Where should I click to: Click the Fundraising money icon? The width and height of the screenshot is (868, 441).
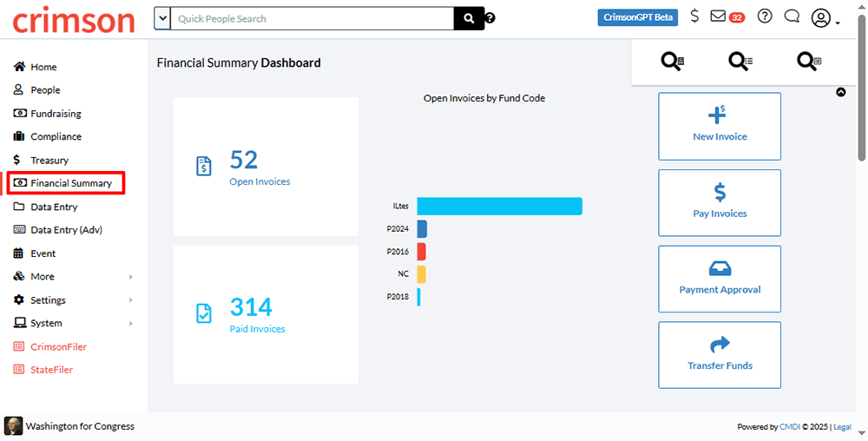19,113
